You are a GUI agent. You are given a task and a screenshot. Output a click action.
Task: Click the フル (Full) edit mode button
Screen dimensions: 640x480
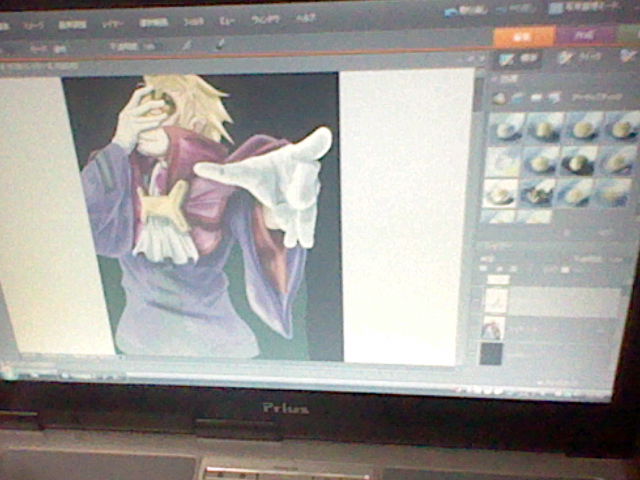[x=518, y=58]
